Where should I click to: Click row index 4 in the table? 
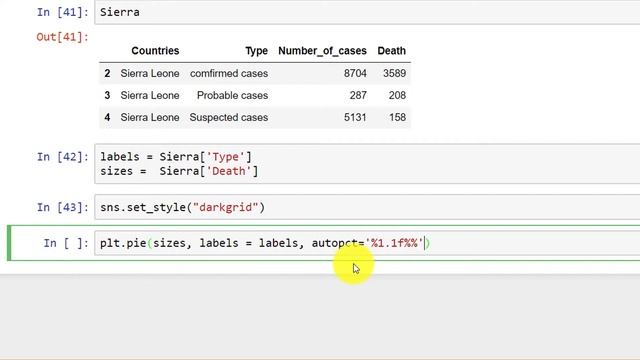[107, 118]
